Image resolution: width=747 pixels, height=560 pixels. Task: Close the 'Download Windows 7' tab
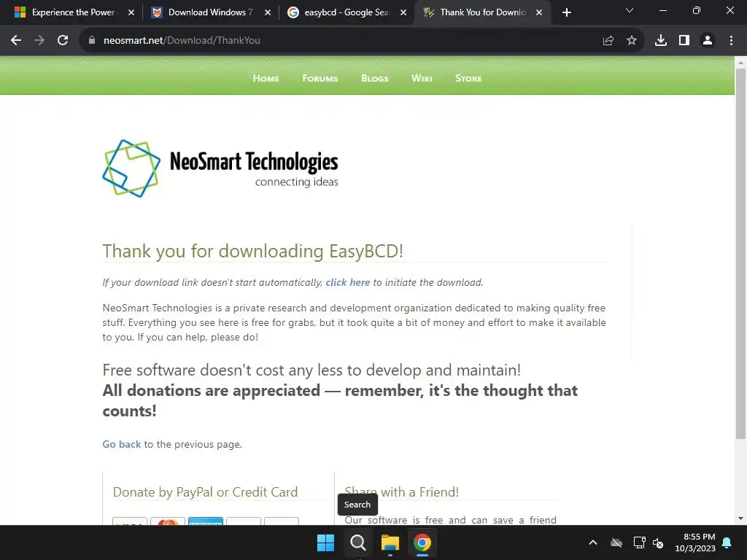click(x=267, y=13)
